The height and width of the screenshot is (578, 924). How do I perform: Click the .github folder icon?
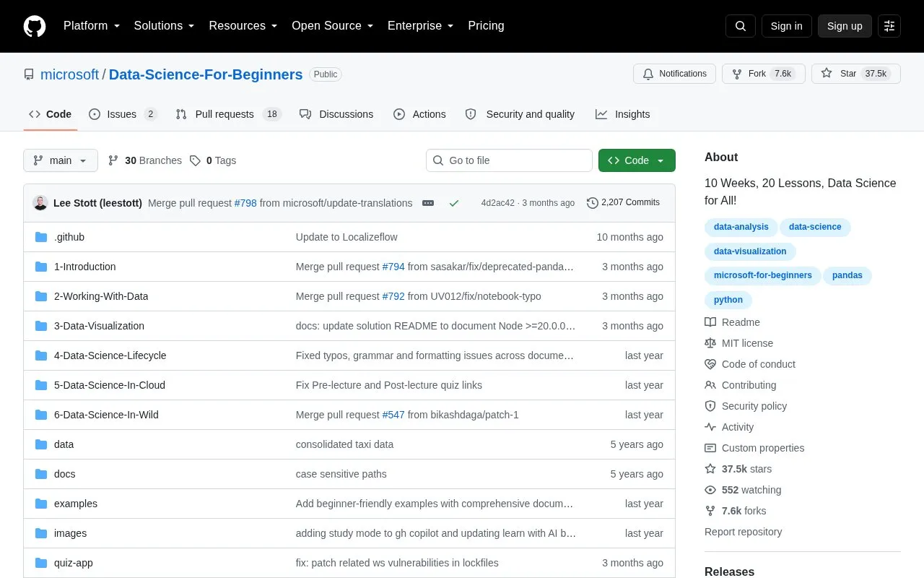point(41,237)
